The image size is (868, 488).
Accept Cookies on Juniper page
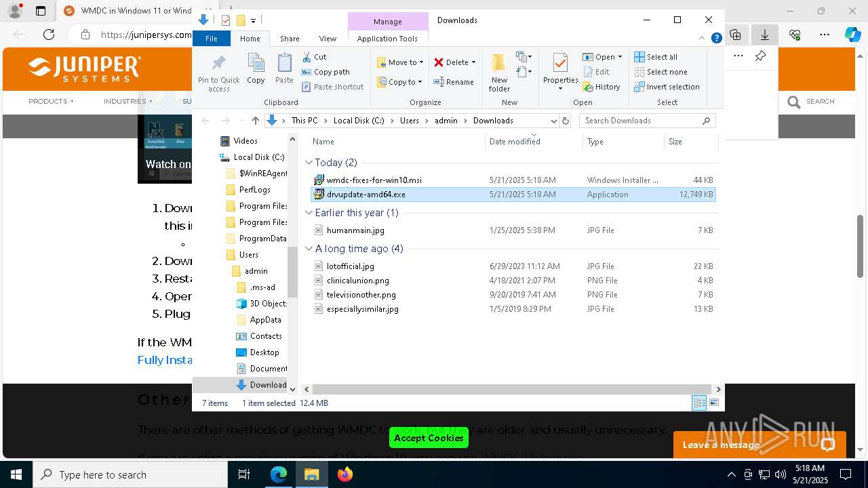coord(429,438)
